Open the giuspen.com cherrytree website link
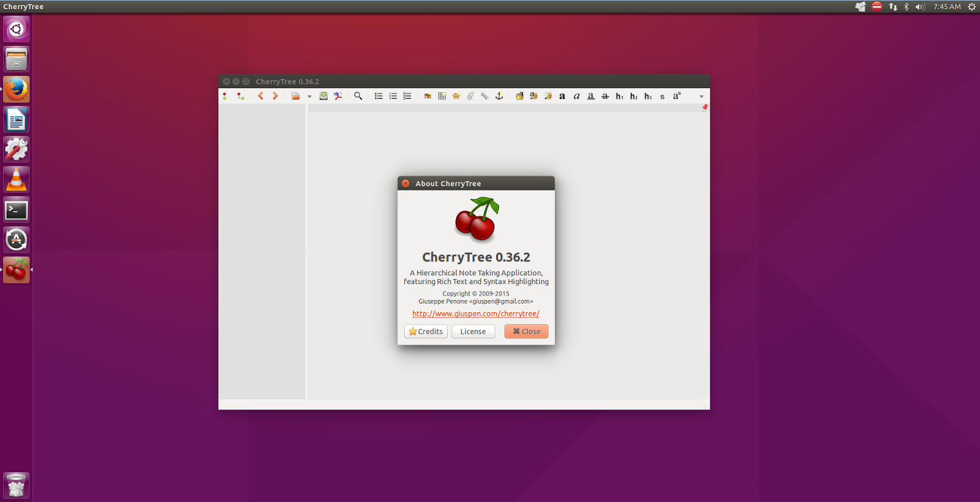The width and height of the screenshot is (980, 502). point(476,313)
